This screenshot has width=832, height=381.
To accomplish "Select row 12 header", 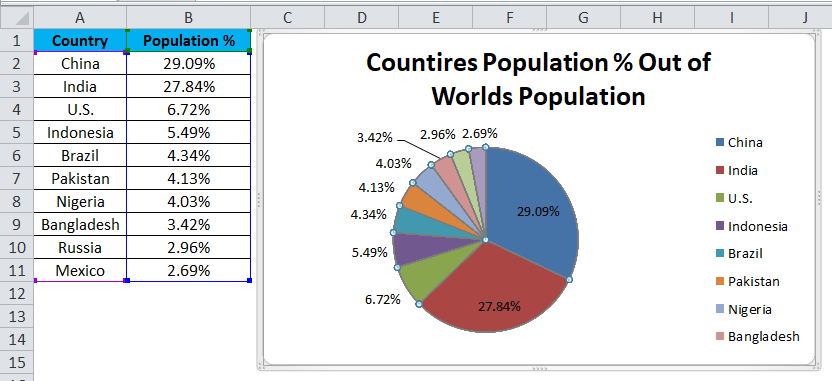I will 17,294.
